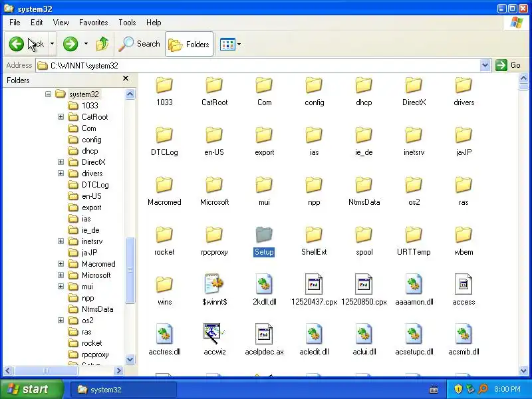
Task: Click the Back button
Action: coord(27,44)
